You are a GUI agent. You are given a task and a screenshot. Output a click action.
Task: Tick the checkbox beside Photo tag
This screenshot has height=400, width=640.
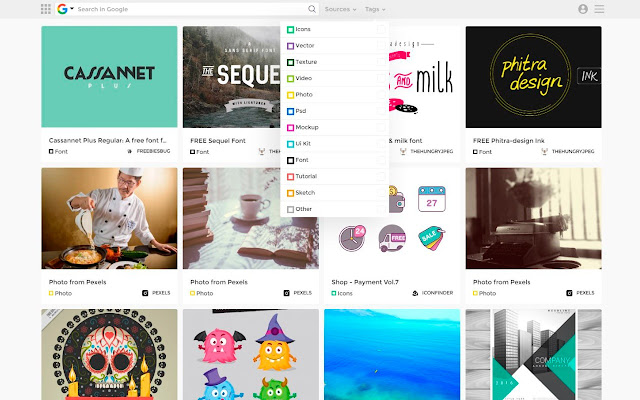[x=381, y=95]
